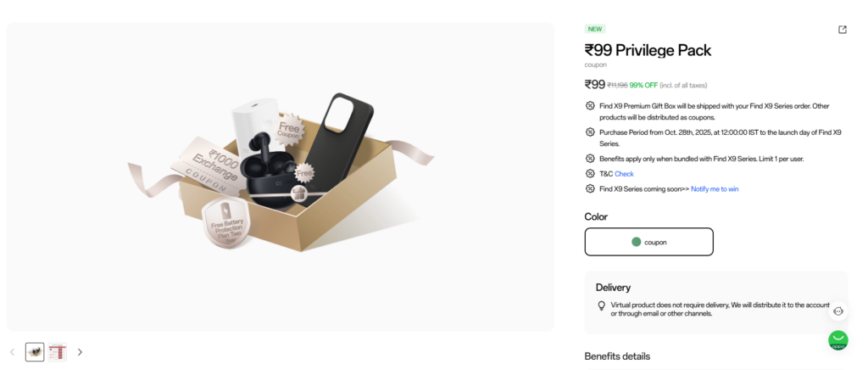Show the next gallery thumbnail with right chevron

(80, 352)
